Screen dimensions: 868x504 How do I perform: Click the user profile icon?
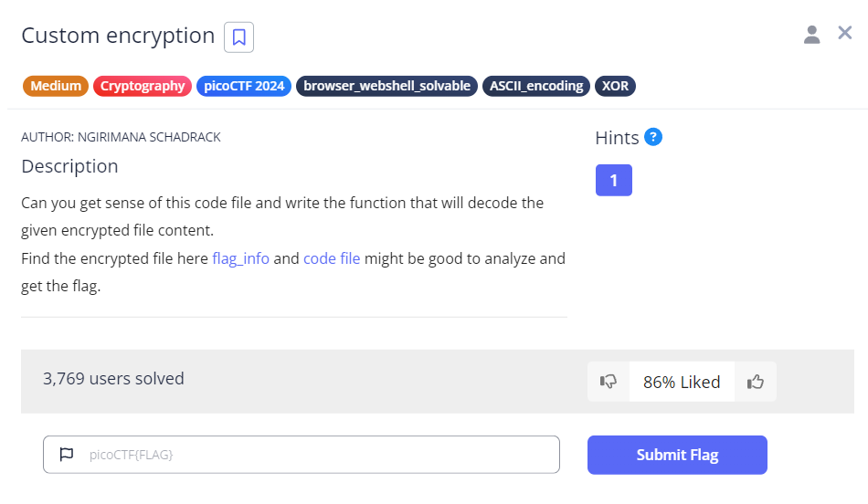point(811,35)
